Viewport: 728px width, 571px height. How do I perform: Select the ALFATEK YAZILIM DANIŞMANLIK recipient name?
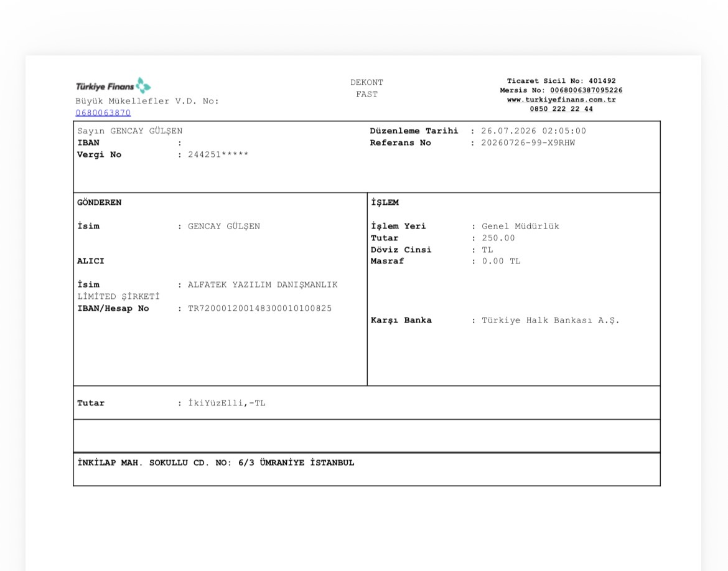click(x=263, y=285)
